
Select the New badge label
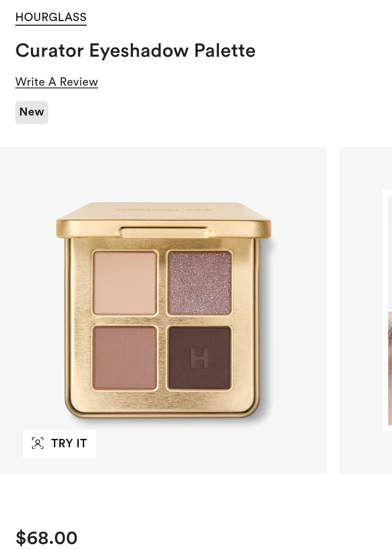point(32,112)
